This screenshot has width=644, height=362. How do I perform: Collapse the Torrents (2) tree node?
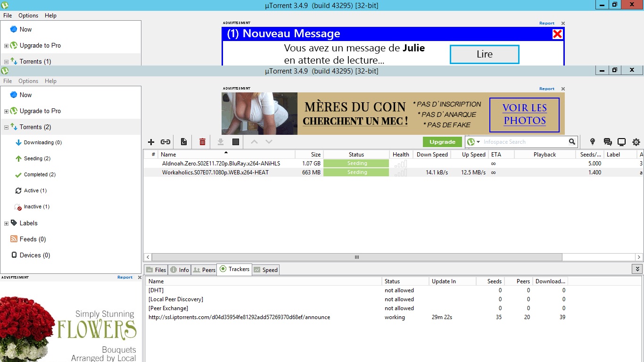[7, 127]
